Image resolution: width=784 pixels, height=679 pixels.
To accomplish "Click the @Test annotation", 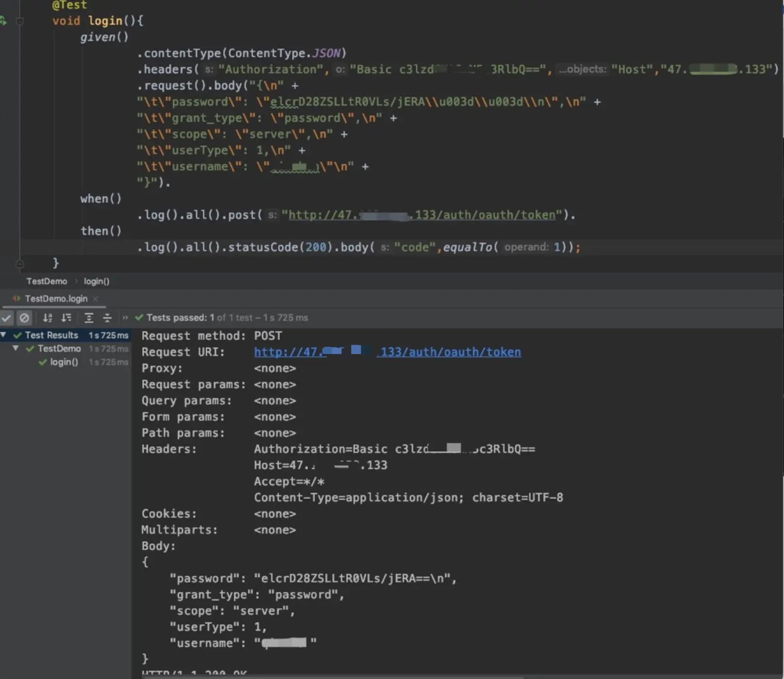I will tap(69, 5).
